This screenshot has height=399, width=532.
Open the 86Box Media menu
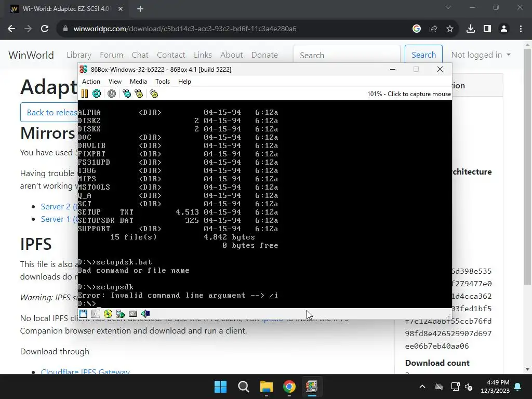coord(138,82)
